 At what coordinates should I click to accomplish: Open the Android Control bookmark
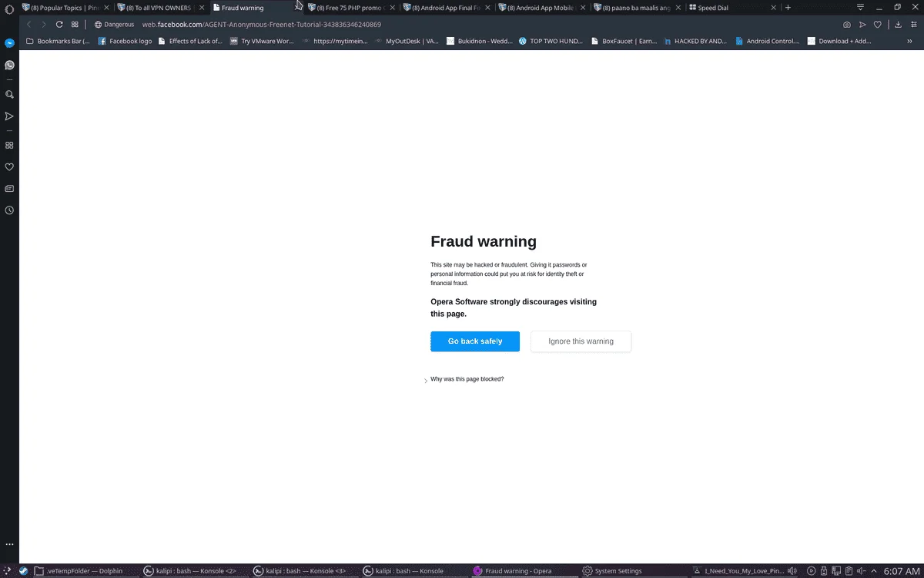pos(767,42)
